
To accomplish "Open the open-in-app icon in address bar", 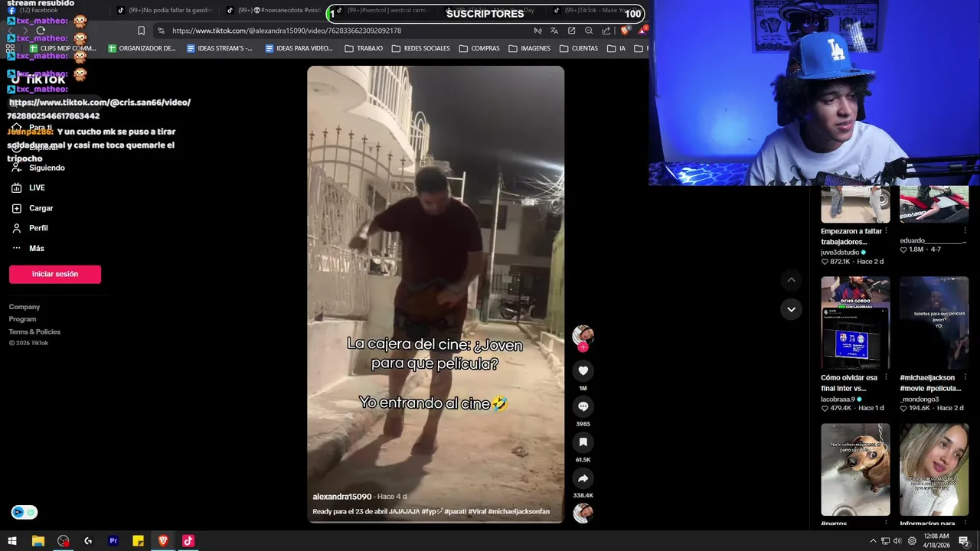I will [x=571, y=31].
